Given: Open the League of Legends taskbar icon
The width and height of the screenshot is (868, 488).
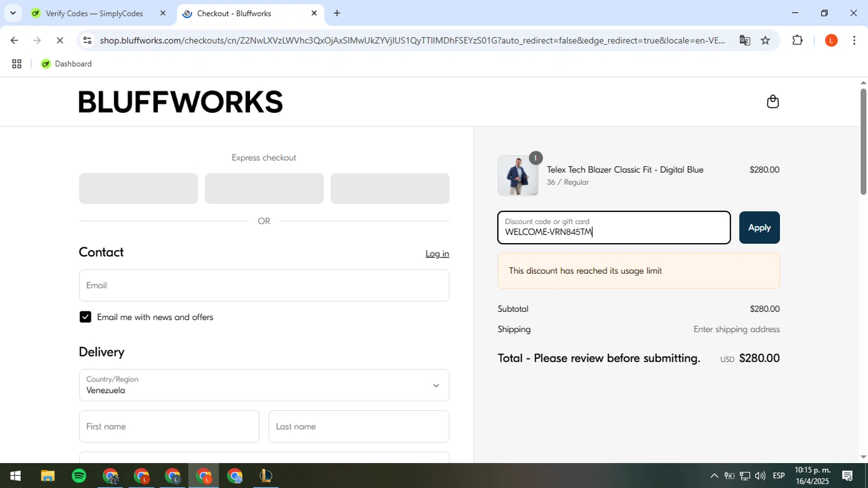Looking at the screenshot, I should 266,476.
